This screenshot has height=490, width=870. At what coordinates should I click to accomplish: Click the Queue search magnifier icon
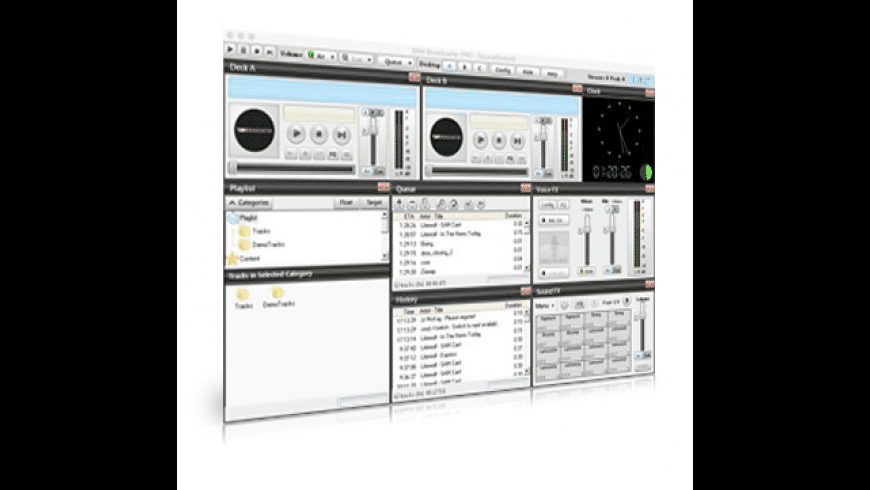[x=441, y=204]
